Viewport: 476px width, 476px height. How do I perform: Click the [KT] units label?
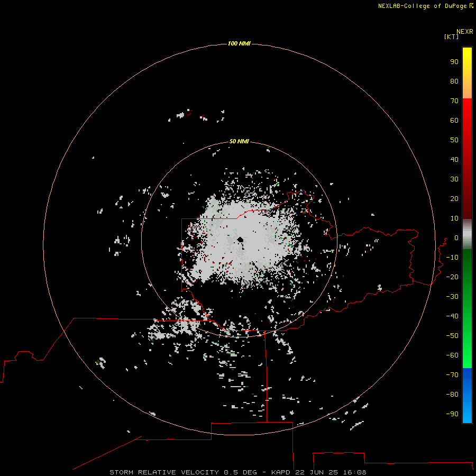pos(451,36)
